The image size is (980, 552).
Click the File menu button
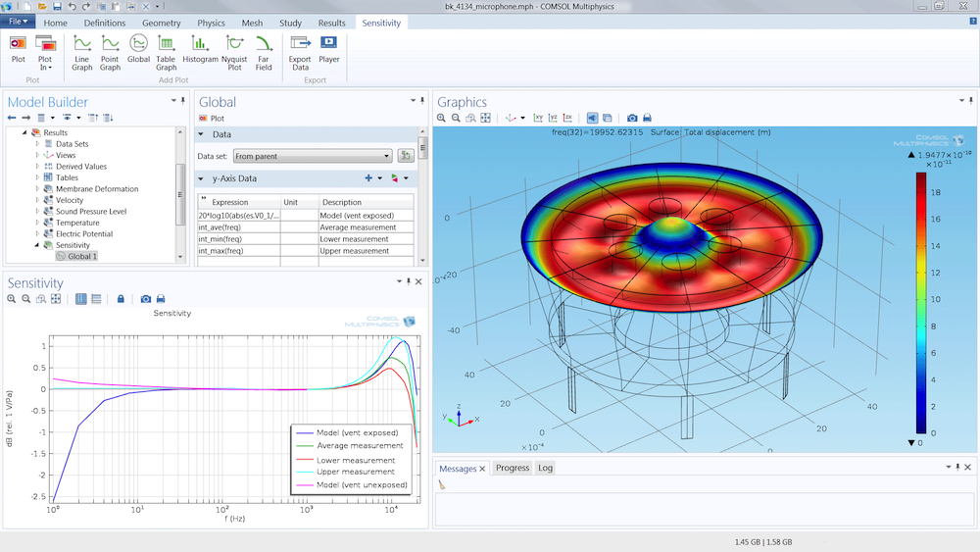click(17, 22)
